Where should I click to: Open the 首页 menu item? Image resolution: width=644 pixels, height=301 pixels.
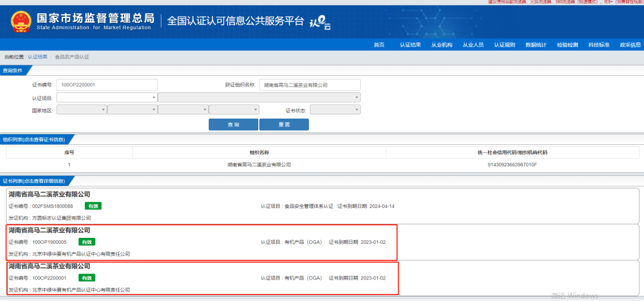(x=379, y=45)
